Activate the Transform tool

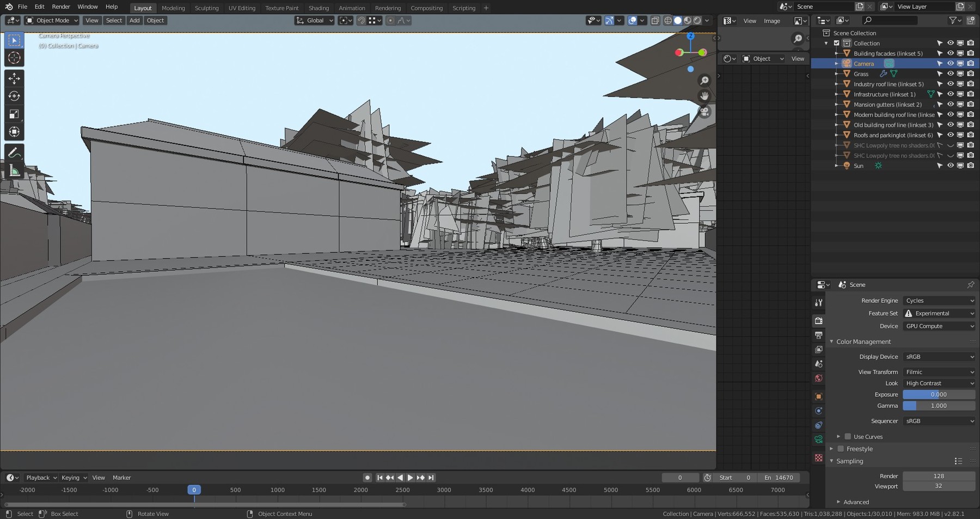[x=14, y=132]
